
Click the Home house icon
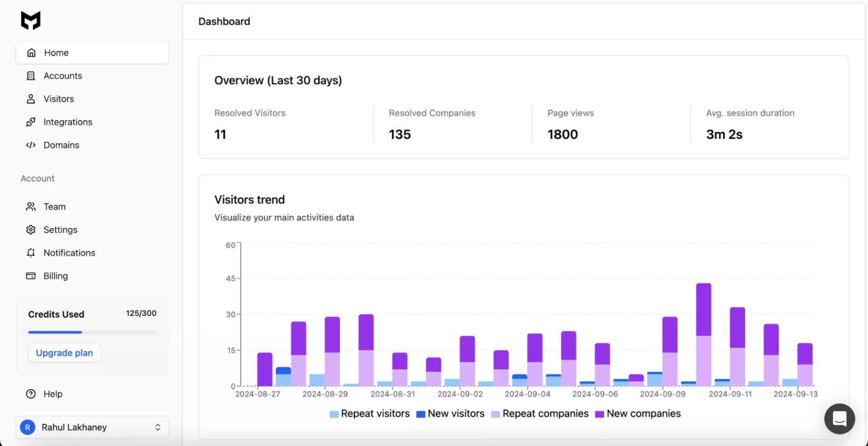click(x=31, y=53)
